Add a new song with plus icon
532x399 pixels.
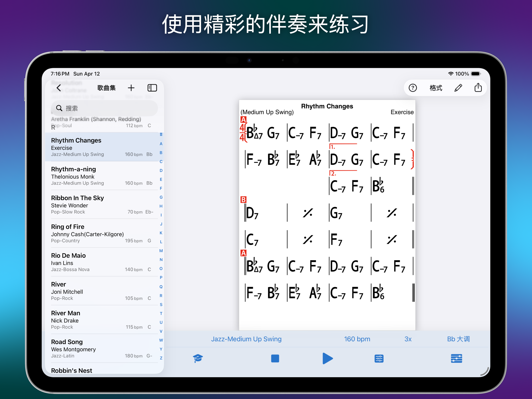pos(131,88)
